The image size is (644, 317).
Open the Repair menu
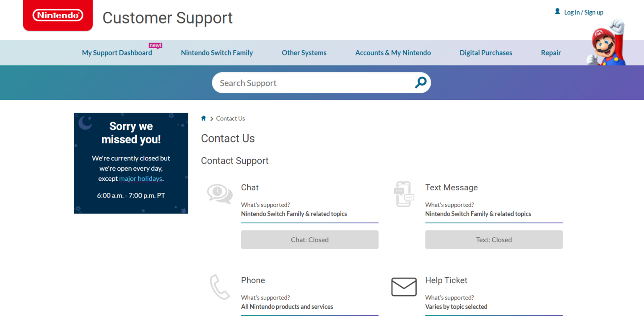tap(551, 53)
